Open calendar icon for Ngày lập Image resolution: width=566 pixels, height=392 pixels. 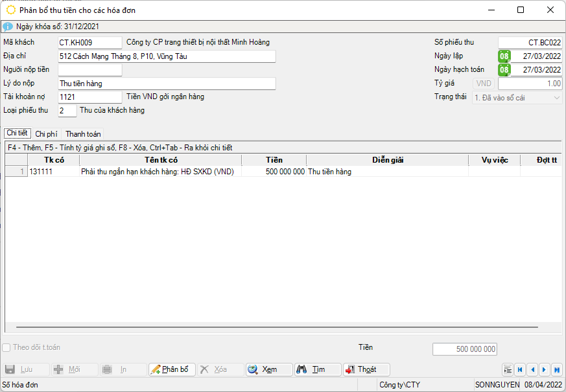pyautogui.click(x=504, y=56)
